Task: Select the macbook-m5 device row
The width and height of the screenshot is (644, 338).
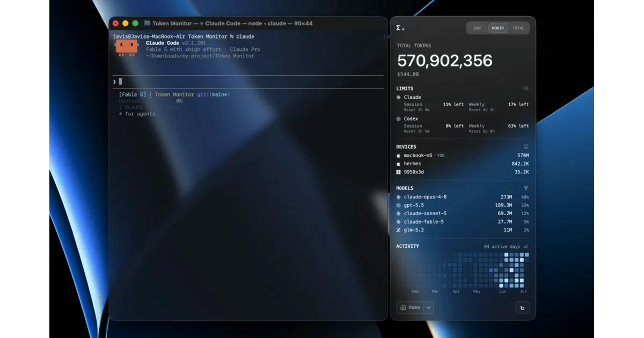Action: (x=463, y=155)
